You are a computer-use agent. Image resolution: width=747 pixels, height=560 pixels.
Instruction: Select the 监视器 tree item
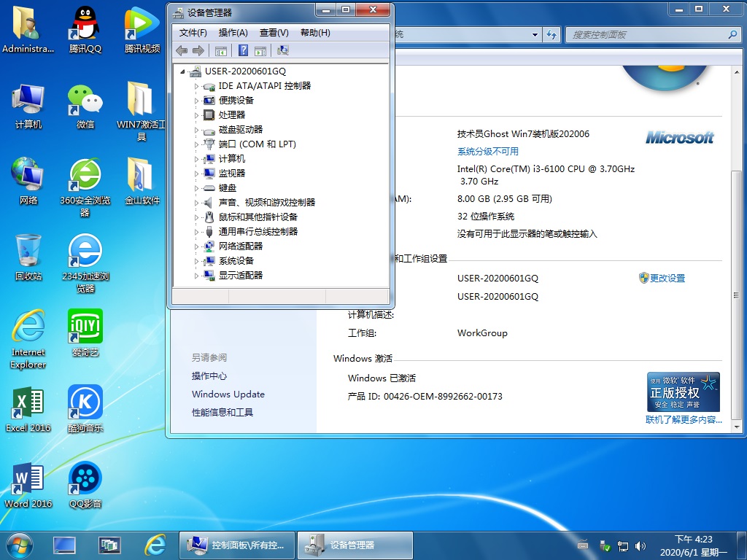pos(231,174)
